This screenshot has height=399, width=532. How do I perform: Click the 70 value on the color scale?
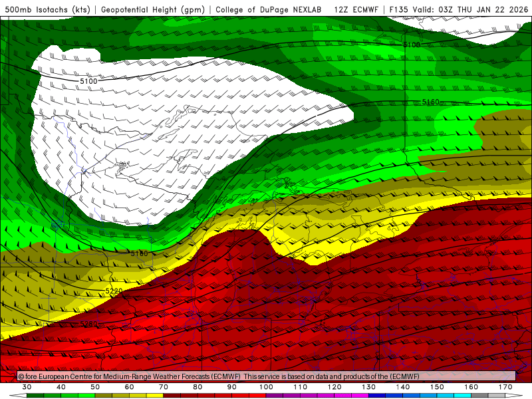164,387
